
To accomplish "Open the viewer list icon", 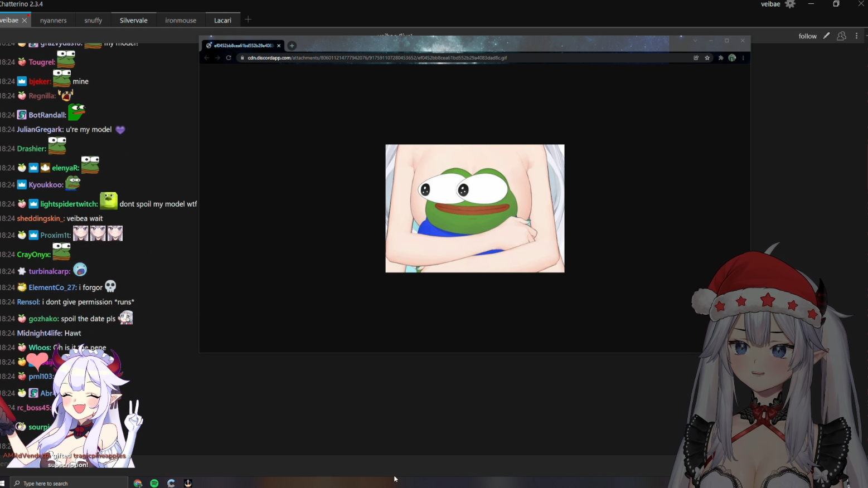I will (841, 36).
